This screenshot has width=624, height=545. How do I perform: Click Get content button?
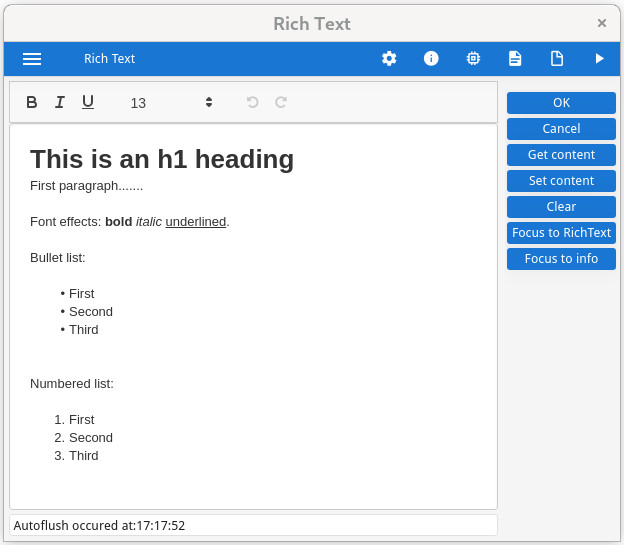561,154
